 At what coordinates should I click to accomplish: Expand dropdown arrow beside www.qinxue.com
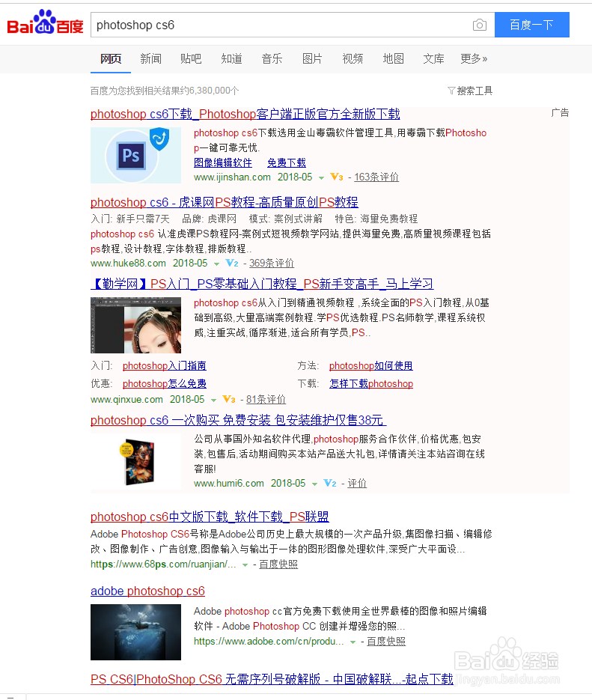(x=213, y=401)
